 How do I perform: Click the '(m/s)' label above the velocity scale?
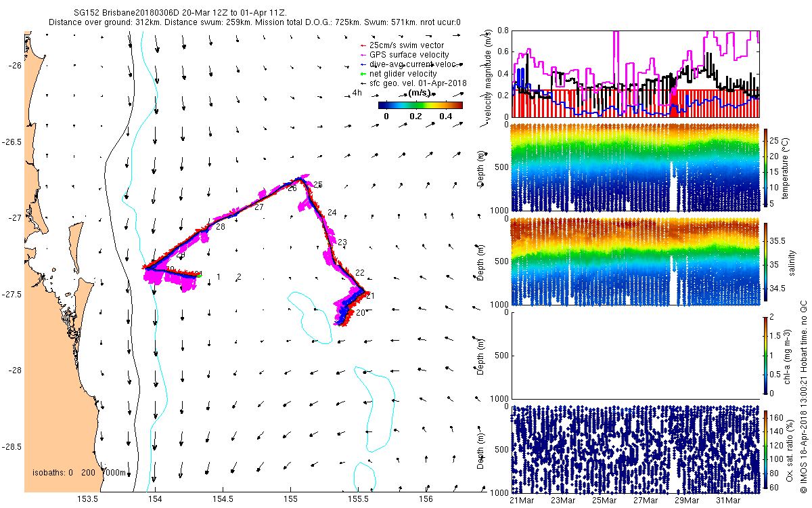click(421, 93)
